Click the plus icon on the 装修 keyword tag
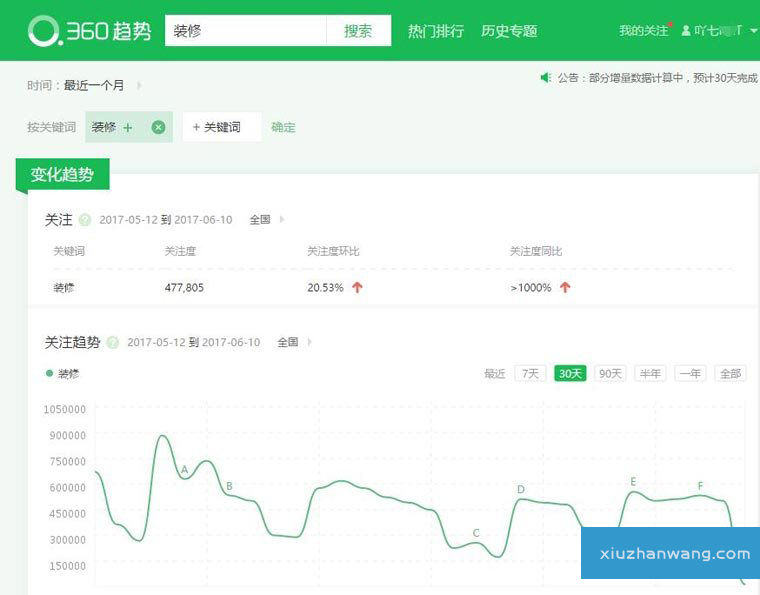 point(128,128)
